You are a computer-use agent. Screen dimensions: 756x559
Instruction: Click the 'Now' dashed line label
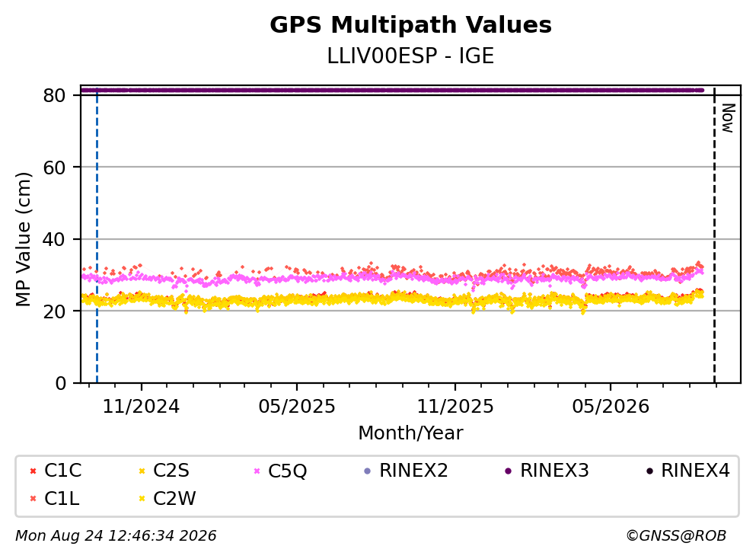pos(728,118)
